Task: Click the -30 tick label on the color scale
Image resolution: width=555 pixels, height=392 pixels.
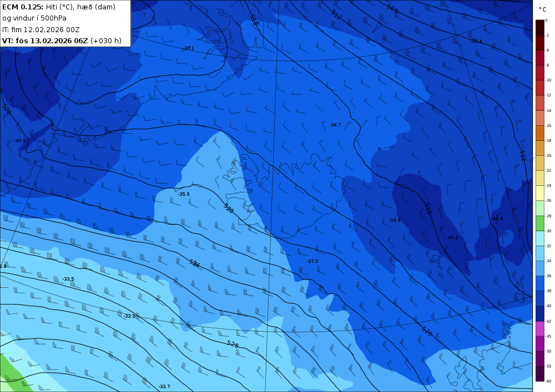Action: click(549, 231)
